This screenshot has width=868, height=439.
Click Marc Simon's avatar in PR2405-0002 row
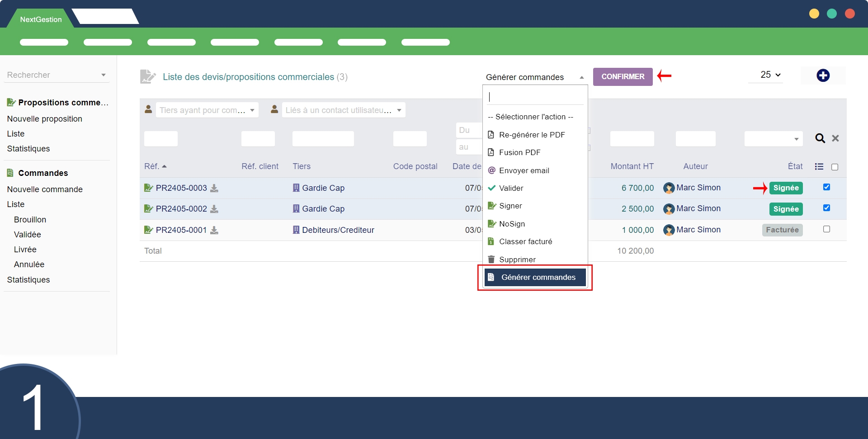point(669,209)
